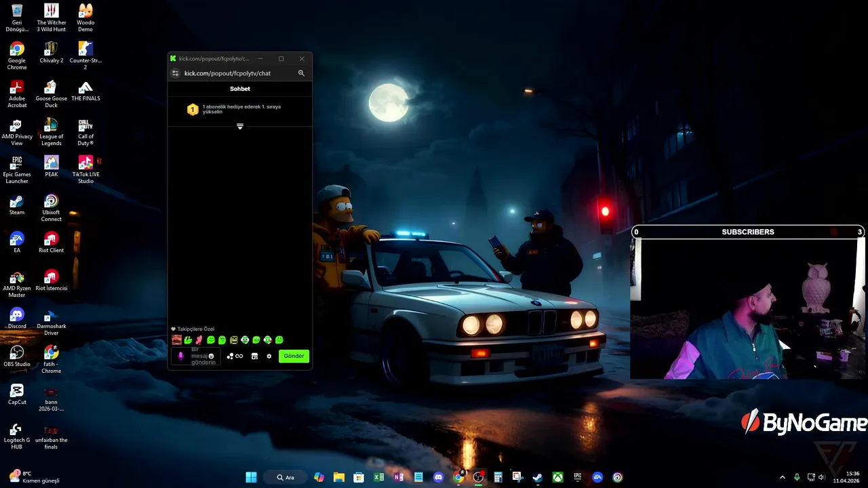Viewport: 868px width, 488px height.
Task: Click the volume speaker icon in system tray
Action: pos(822,477)
